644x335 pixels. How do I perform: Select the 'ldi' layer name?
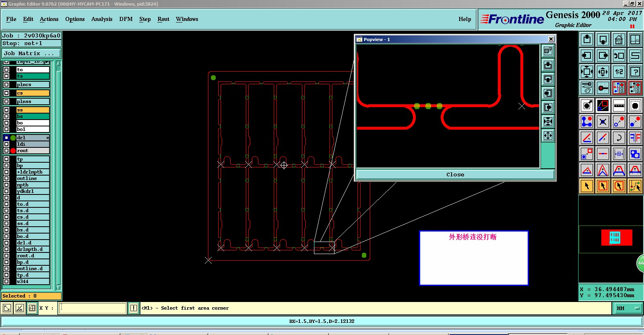tap(33, 144)
